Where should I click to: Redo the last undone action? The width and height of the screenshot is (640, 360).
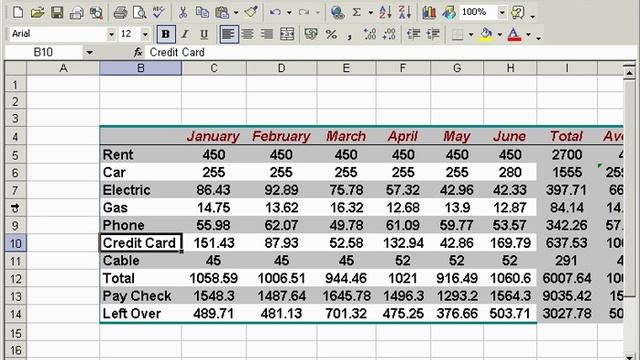tap(303, 13)
